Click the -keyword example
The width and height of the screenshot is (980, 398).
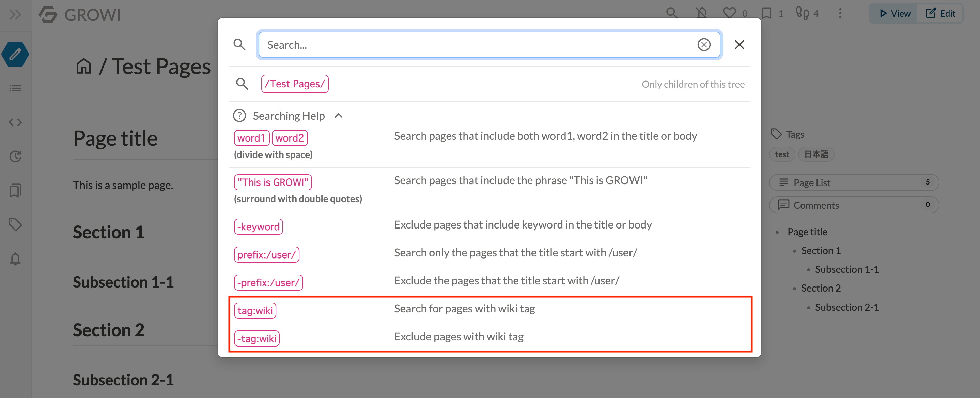258,226
